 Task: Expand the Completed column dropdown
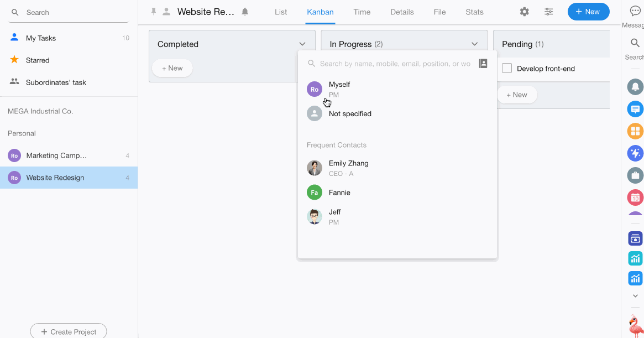point(302,44)
